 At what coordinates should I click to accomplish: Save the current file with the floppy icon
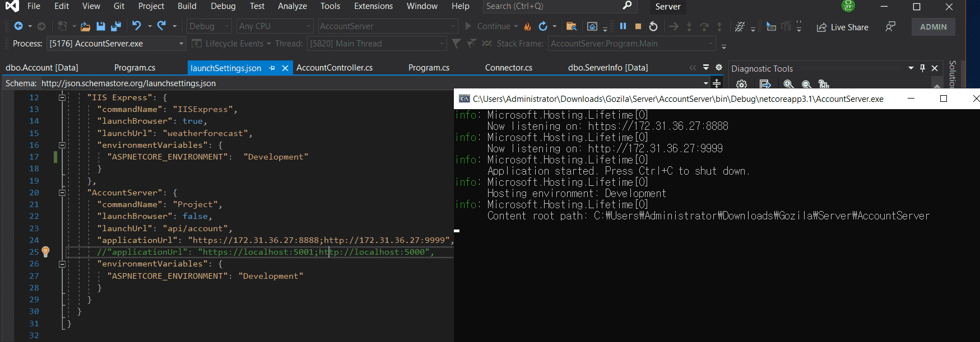pos(101,26)
